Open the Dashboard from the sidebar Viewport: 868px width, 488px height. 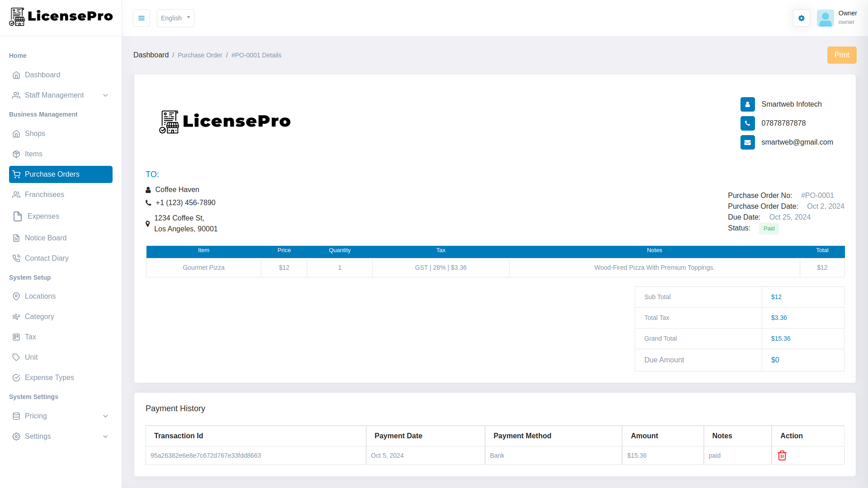click(x=42, y=75)
